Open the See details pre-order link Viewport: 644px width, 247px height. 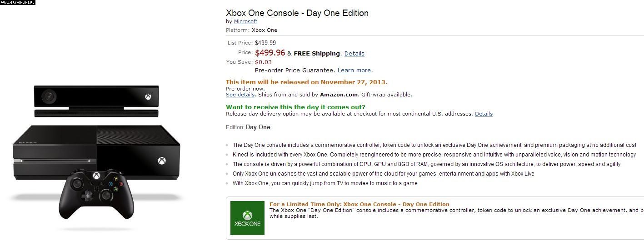point(240,95)
